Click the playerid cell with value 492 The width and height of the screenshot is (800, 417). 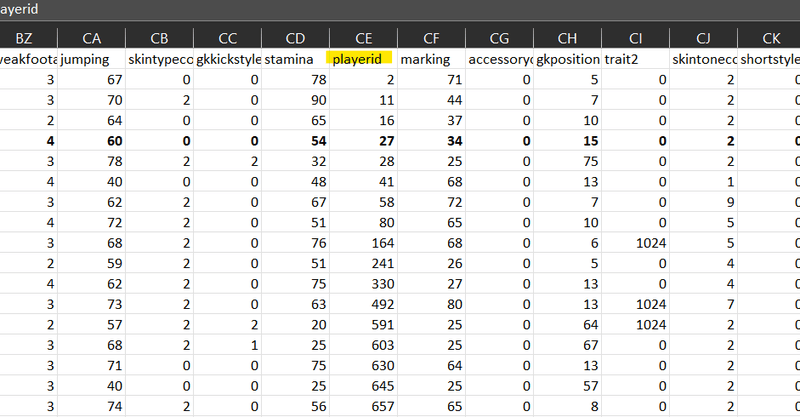(363, 302)
